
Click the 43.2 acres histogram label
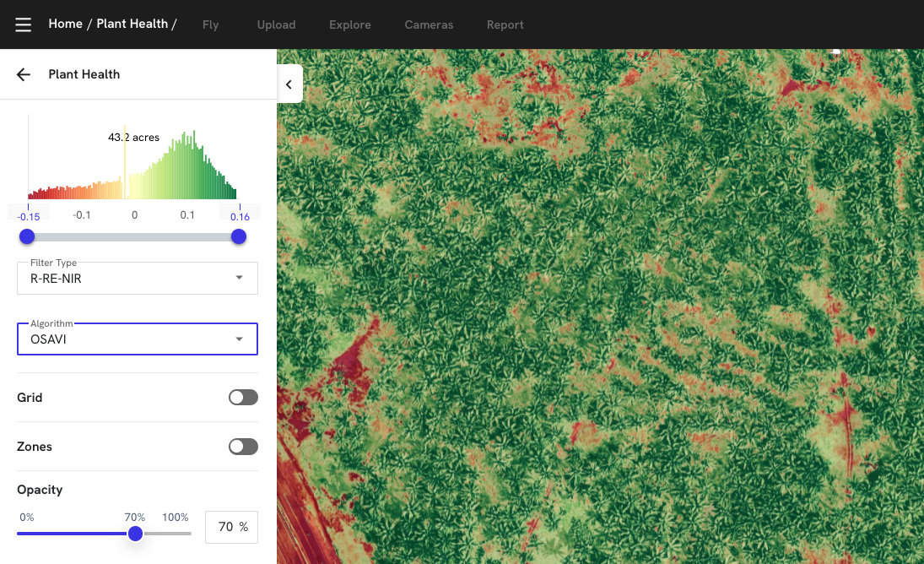(x=134, y=138)
